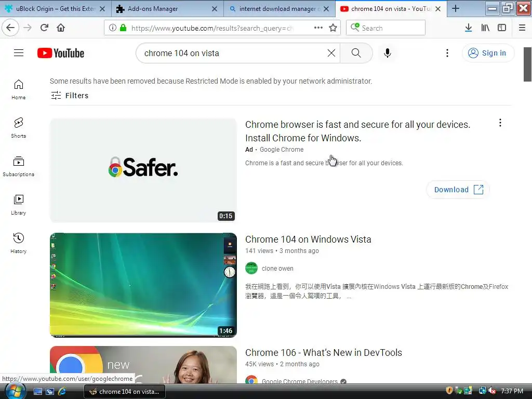Click the clone owen channel avatar
This screenshot has width=532, height=399.
pos(251,269)
